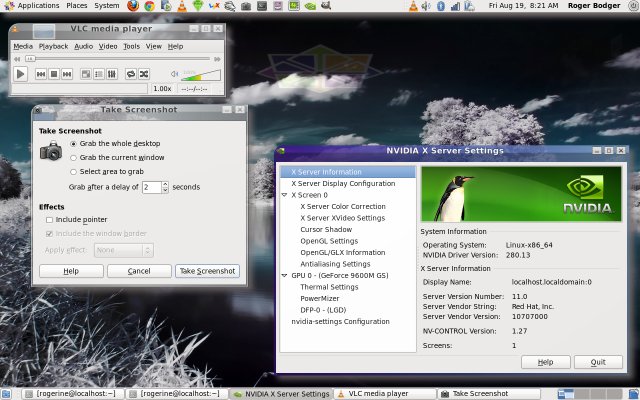Toggle Include the window border checkbox
640x400 pixels.
pyautogui.click(x=49, y=233)
